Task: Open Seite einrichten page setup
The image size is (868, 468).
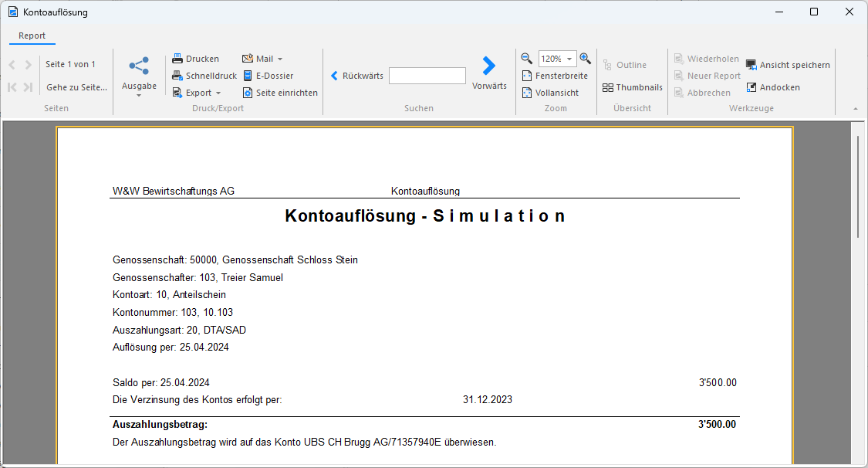Action: click(x=280, y=93)
